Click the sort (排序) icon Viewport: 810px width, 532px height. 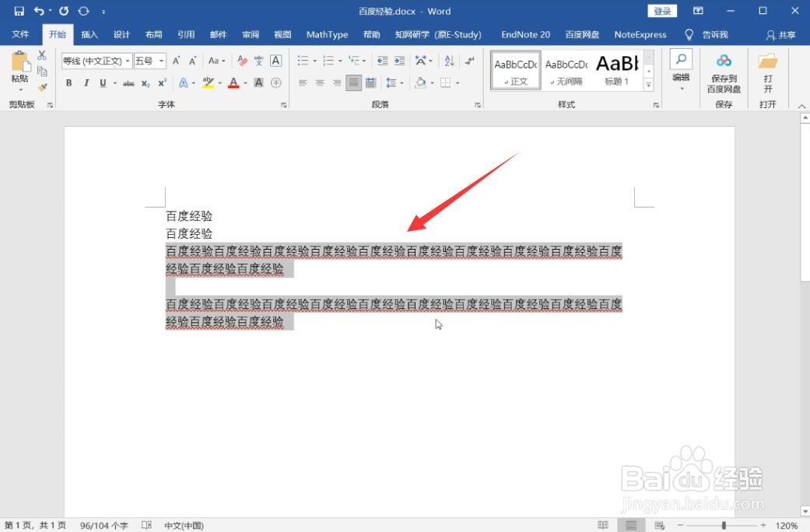click(449, 61)
